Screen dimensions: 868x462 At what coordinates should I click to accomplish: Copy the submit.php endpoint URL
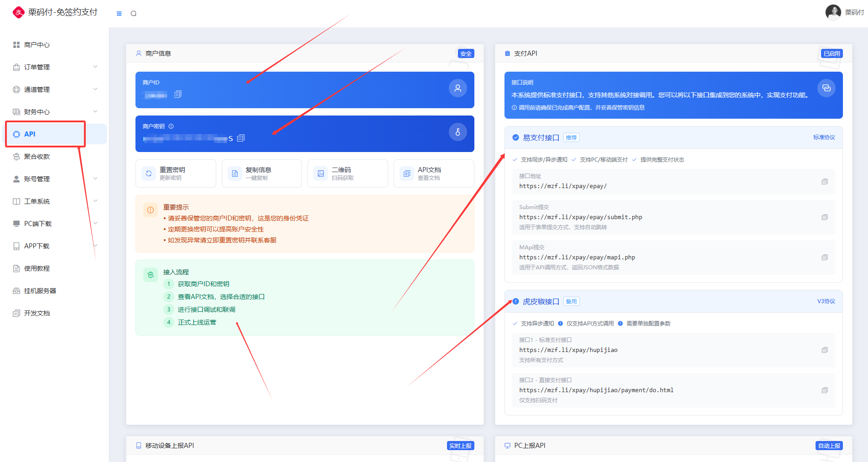824,217
